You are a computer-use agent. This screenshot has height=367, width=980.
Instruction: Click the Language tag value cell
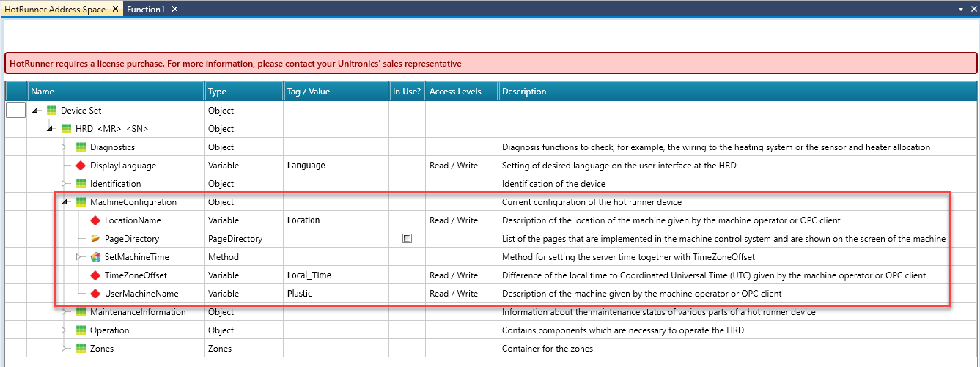click(x=336, y=166)
